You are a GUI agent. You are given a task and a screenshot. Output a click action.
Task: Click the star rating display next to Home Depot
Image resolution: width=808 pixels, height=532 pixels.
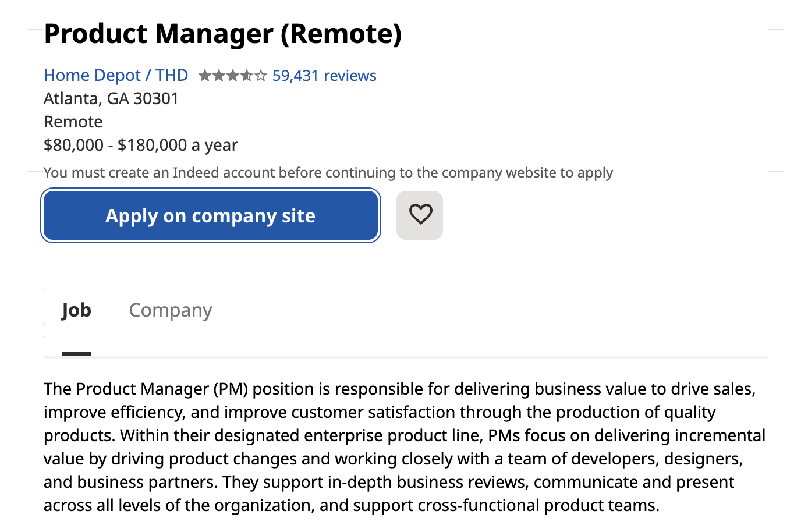(x=232, y=75)
